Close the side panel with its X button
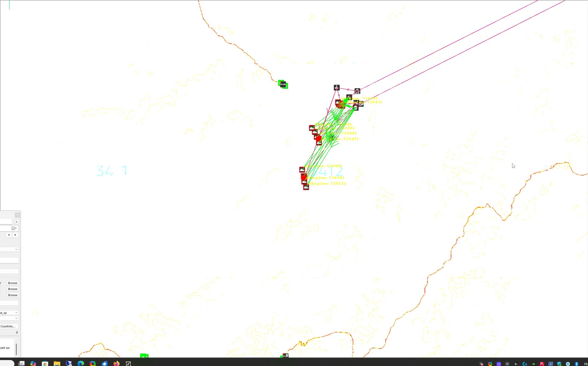The width and height of the screenshot is (588, 366). 17,215
